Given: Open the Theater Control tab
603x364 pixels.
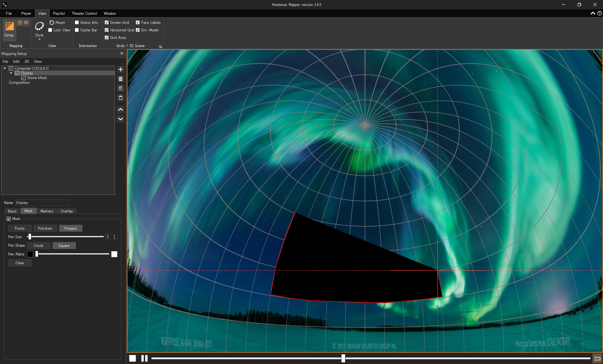Looking at the screenshot, I should (84, 13).
